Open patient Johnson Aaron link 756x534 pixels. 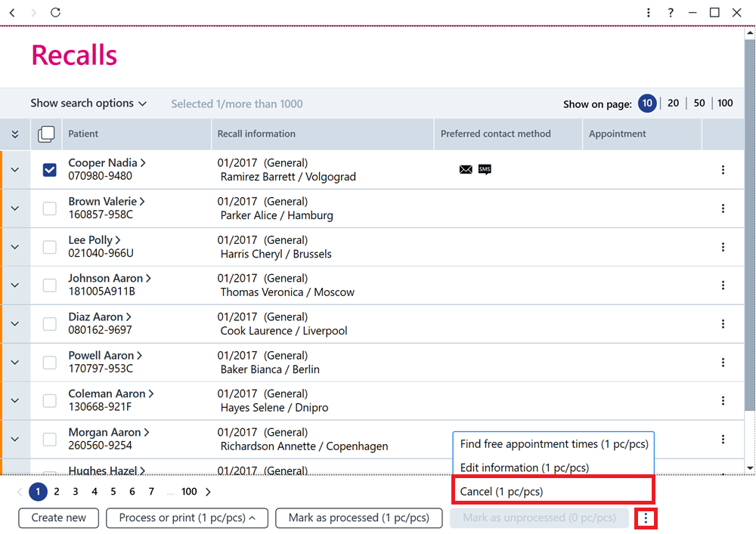point(110,278)
